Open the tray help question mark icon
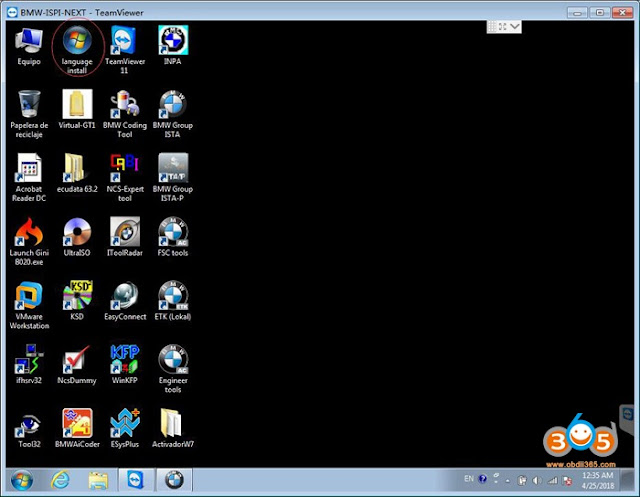 482,479
